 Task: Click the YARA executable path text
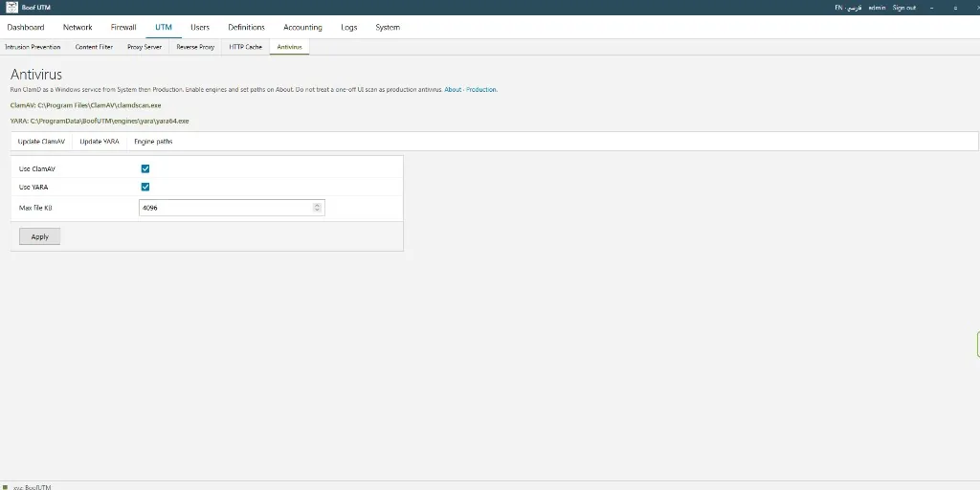100,122
